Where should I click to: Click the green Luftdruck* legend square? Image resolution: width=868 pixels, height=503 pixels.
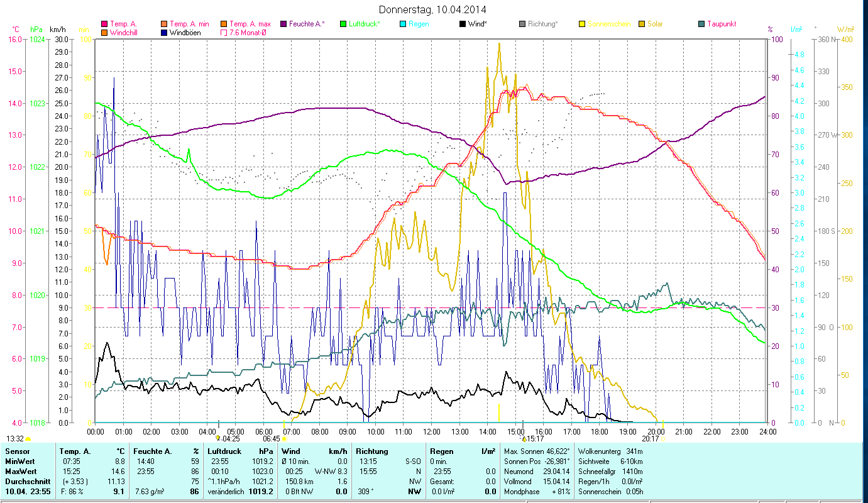[x=343, y=24]
